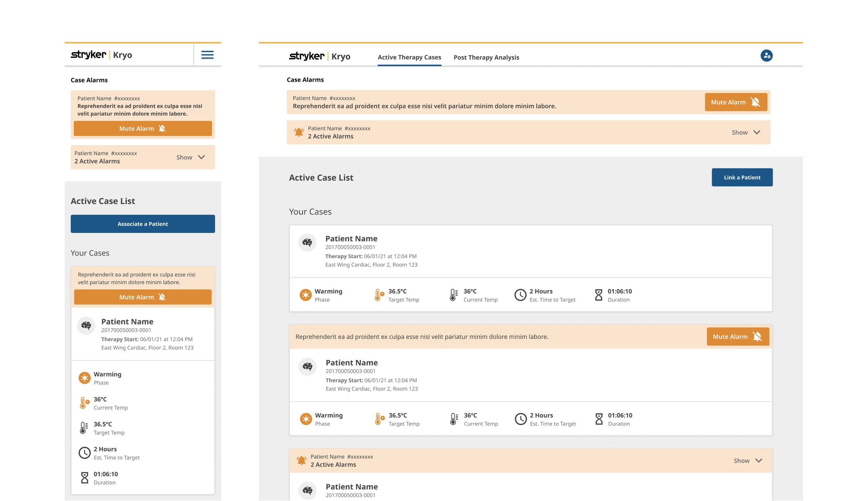Click Link a Patient button
Screen dimensions: 868x501
(x=742, y=178)
